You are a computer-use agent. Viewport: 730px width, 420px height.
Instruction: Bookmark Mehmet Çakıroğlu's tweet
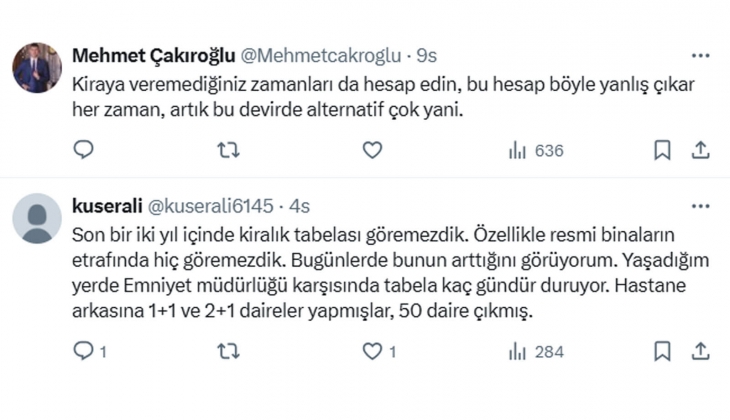coord(662,150)
